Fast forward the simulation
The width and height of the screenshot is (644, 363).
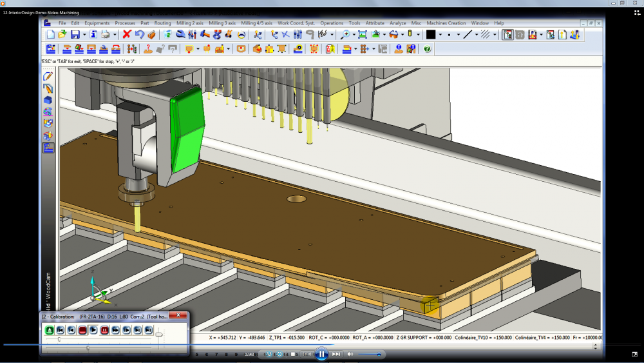[116, 329]
